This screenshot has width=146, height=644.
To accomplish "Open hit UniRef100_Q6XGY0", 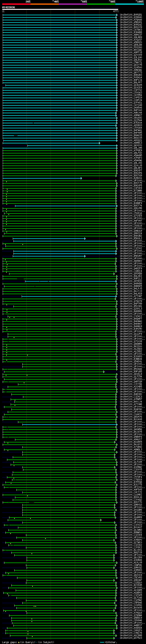I will tap(131, 146).
